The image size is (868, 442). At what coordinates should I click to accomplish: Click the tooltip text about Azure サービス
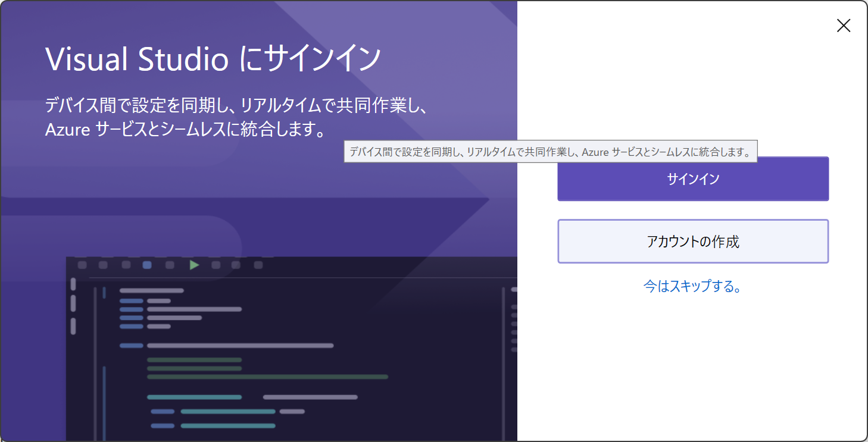click(x=551, y=152)
